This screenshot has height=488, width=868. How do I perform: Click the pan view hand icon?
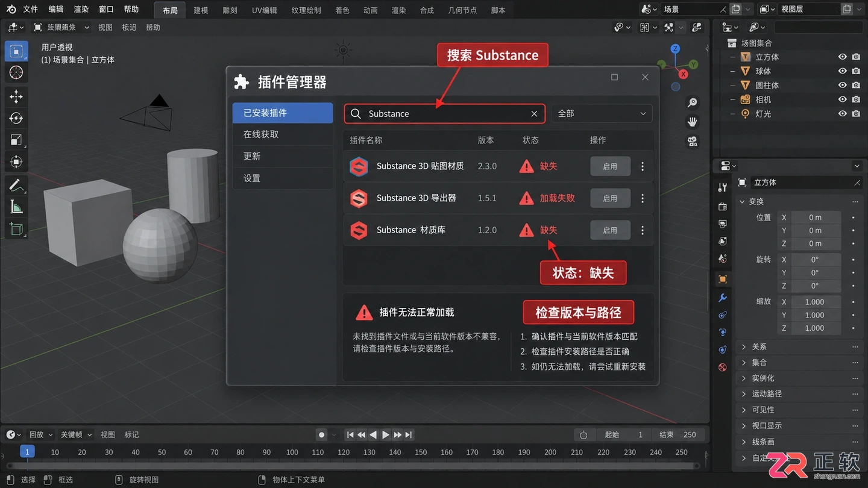(693, 122)
